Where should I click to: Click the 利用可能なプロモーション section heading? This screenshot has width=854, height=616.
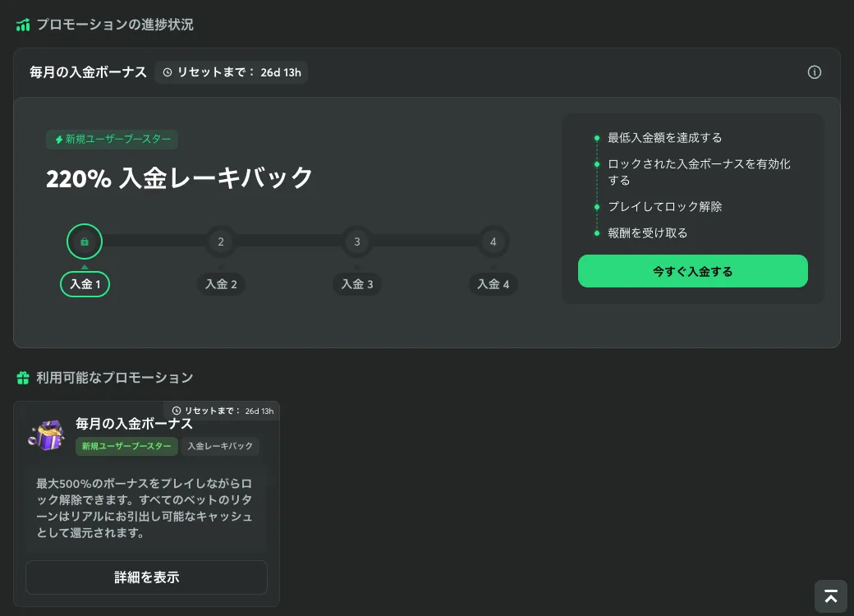point(115,378)
